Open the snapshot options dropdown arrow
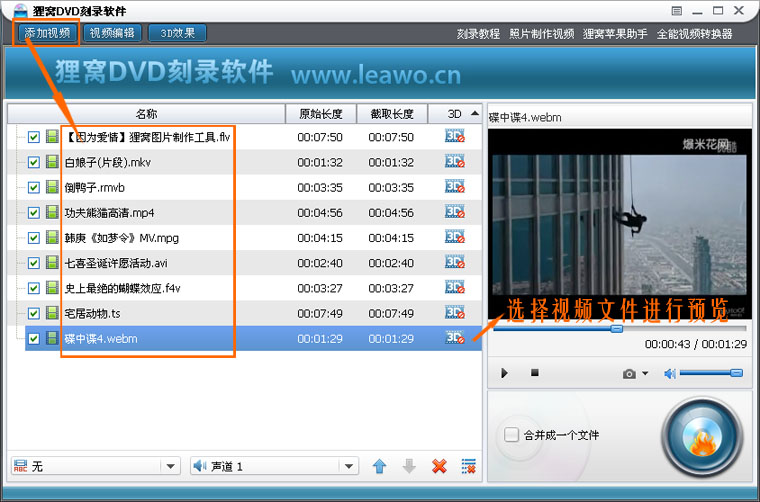This screenshot has height=502, width=760. point(645,373)
